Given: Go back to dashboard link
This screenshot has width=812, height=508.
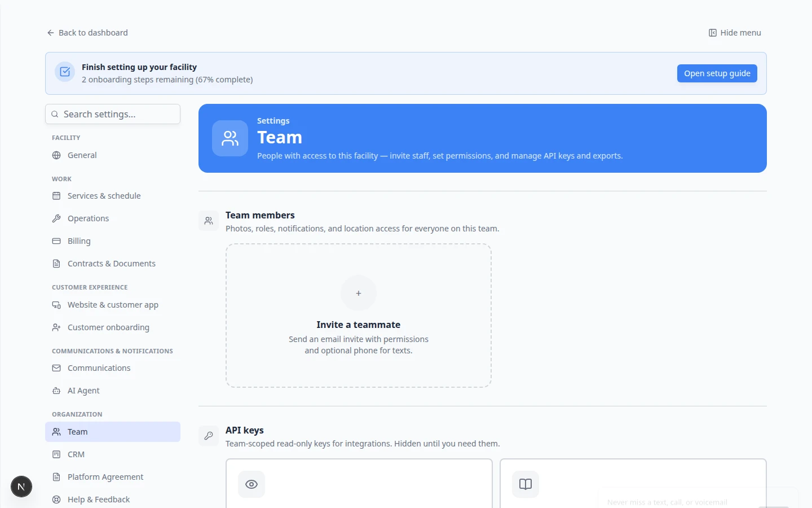Looking at the screenshot, I should click(x=87, y=33).
